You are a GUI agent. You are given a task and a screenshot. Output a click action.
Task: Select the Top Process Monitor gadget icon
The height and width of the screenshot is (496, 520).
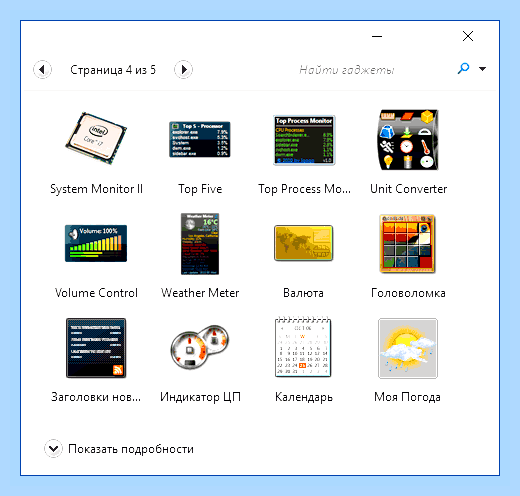[304, 140]
